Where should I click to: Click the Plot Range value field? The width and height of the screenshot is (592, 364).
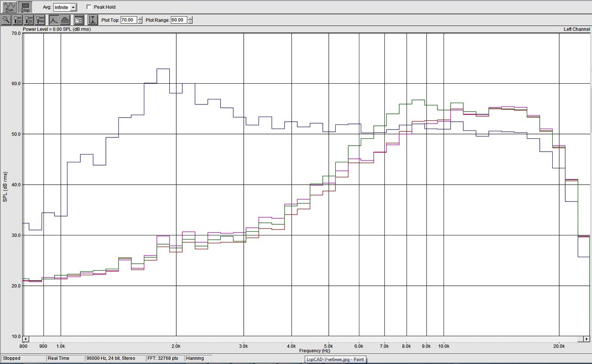pos(179,20)
